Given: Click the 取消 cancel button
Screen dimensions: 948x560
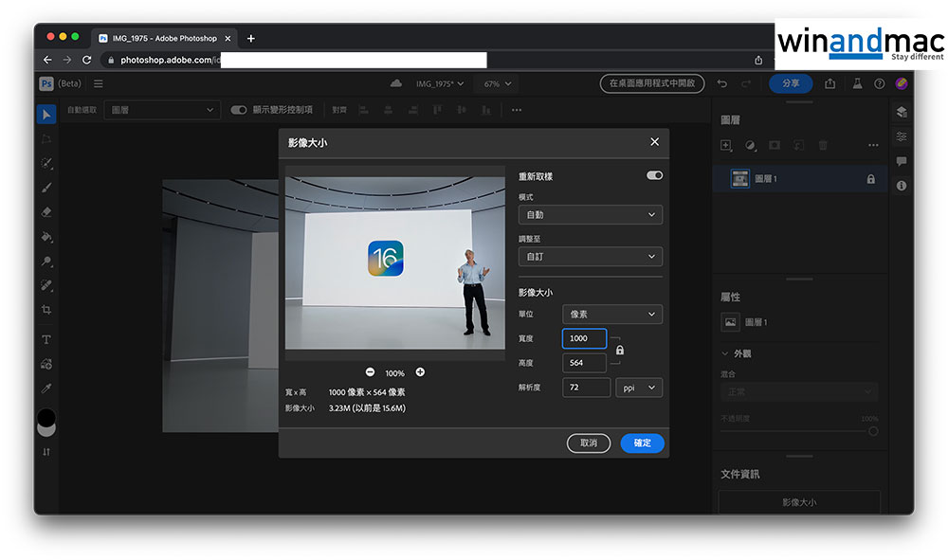Looking at the screenshot, I should tap(588, 443).
